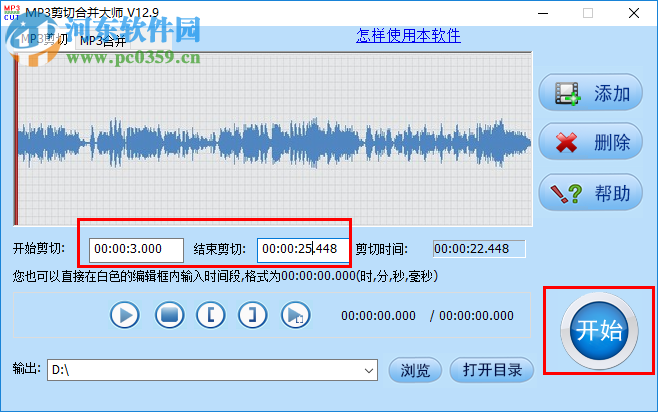The image size is (658, 412).
Task: Click the 结束剪切 end time field
Action: [303, 250]
